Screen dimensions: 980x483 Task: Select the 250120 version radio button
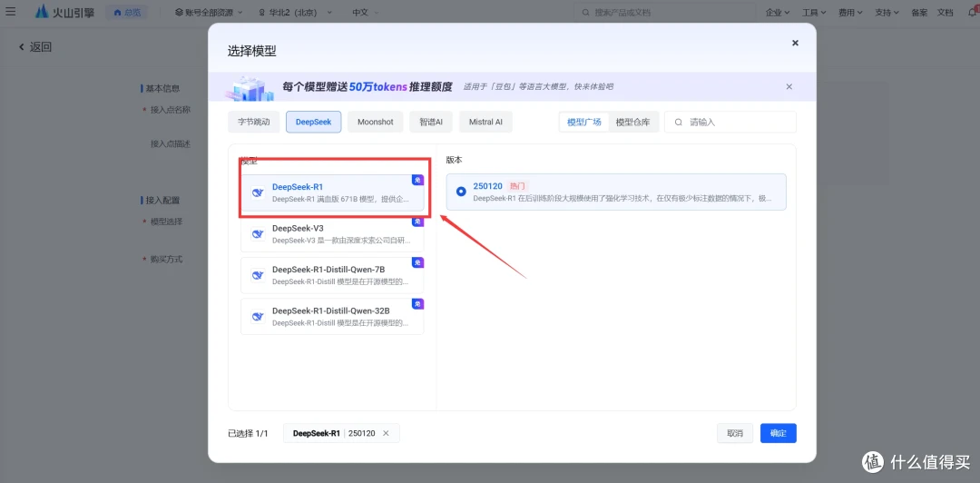[461, 192]
